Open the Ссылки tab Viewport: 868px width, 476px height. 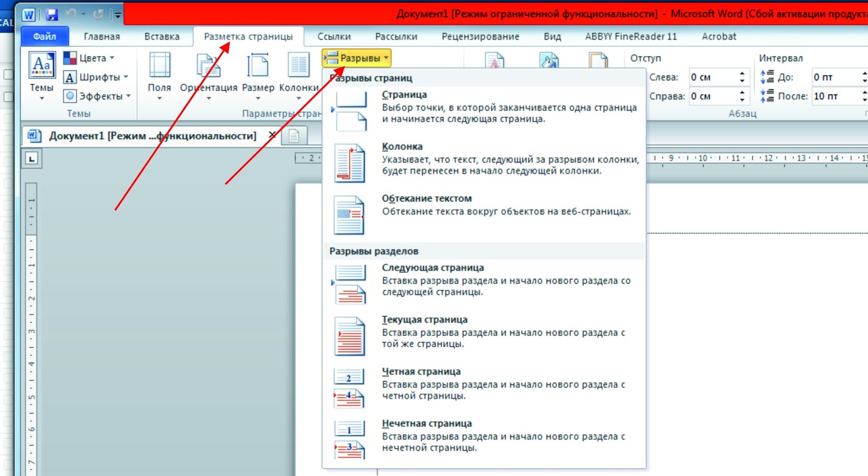pos(334,36)
